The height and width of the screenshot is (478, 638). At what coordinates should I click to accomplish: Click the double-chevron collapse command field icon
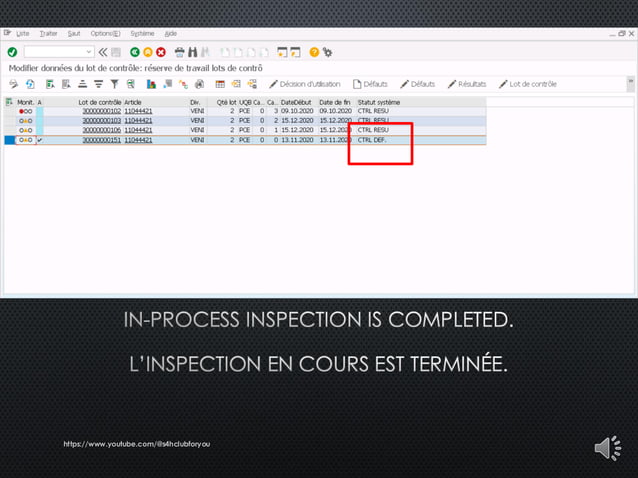[103, 52]
